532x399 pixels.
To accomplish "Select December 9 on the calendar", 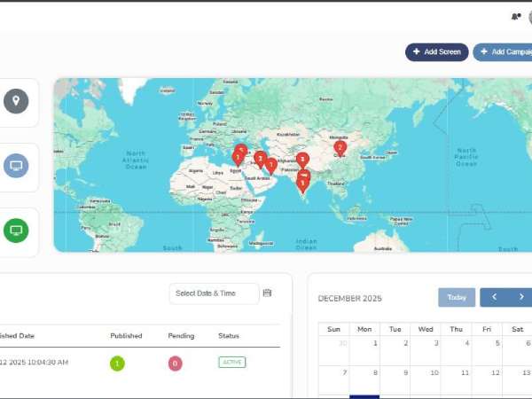I will point(395,380).
